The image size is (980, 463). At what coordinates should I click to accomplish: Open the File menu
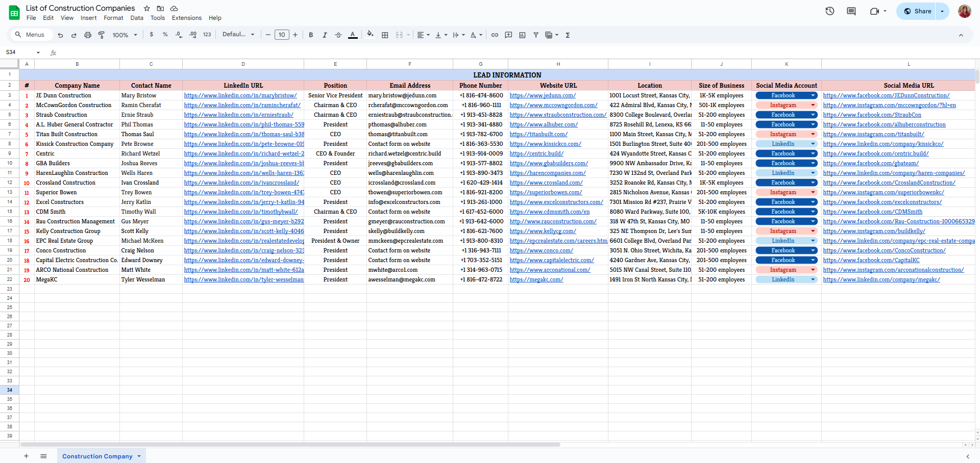click(x=31, y=18)
